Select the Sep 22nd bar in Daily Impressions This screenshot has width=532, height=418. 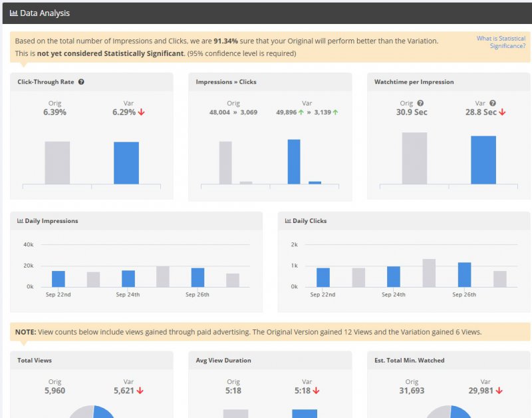tap(59, 279)
